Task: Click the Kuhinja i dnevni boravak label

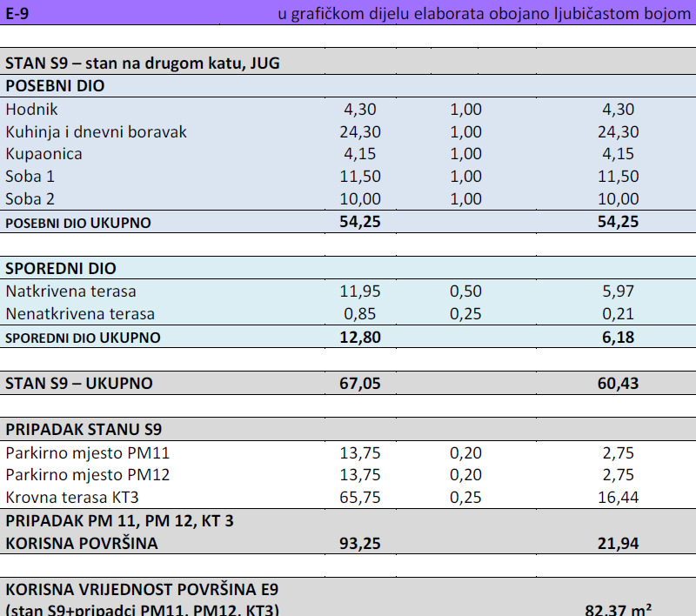Action: coord(96,131)
